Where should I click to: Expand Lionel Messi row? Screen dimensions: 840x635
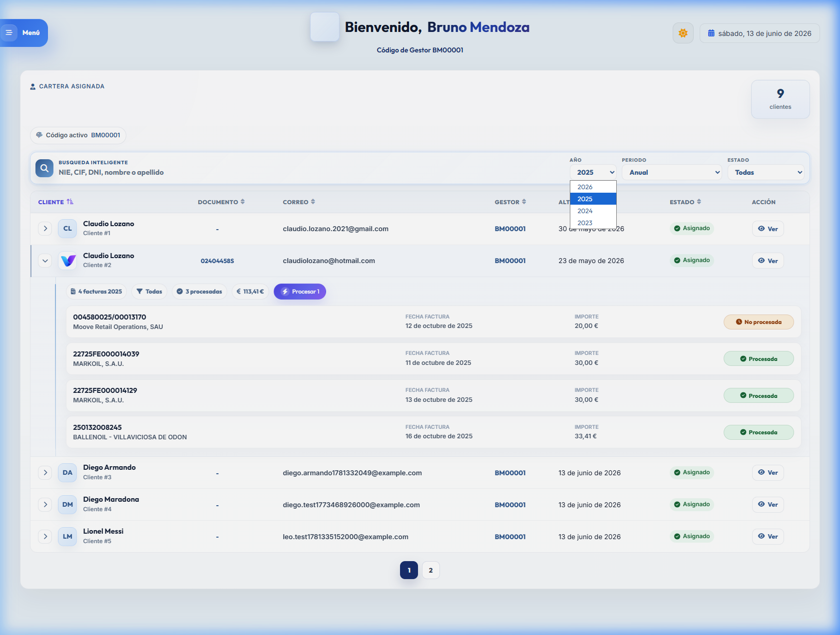pos(45,537)
